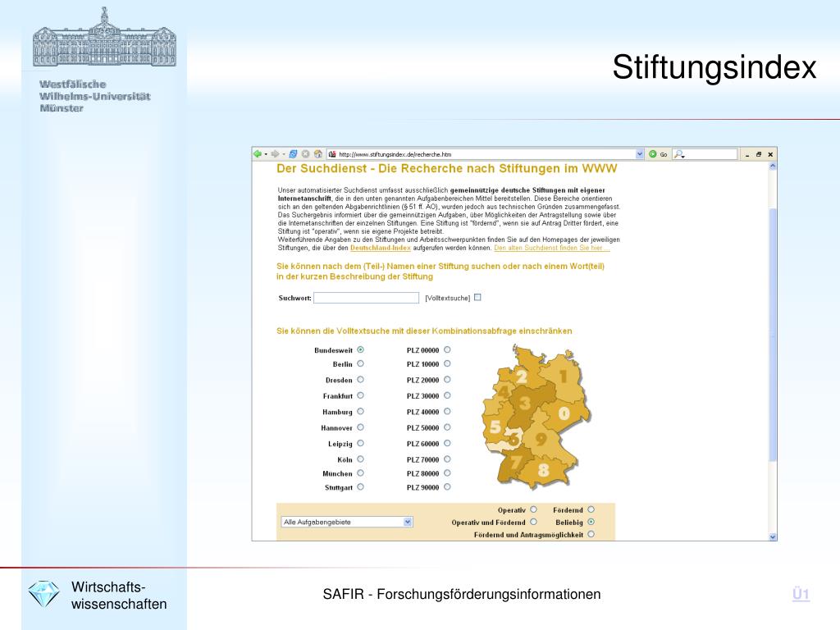Select the Dresden radio button
This screenshot has width=840, height=630.
tap(361, 380)
